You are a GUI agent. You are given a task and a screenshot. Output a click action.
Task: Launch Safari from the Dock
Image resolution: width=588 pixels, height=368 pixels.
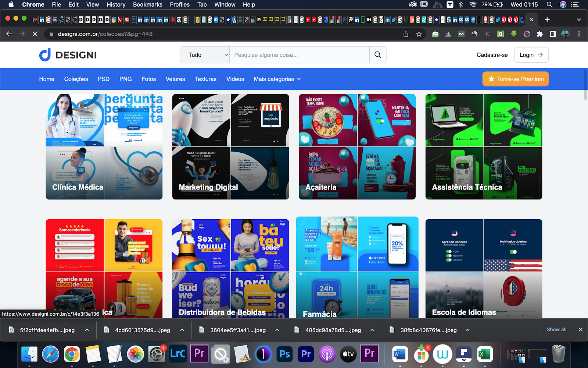(51, 354)
